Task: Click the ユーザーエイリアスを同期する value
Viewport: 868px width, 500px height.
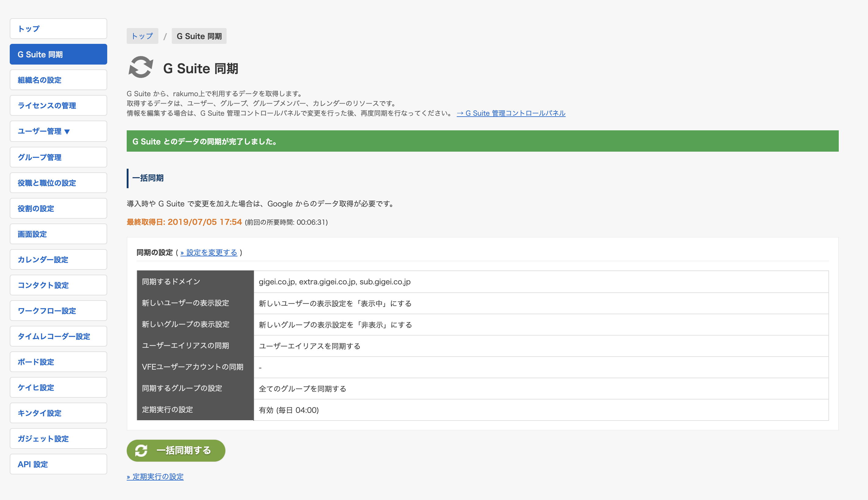Action: click(x=310, y=346)
